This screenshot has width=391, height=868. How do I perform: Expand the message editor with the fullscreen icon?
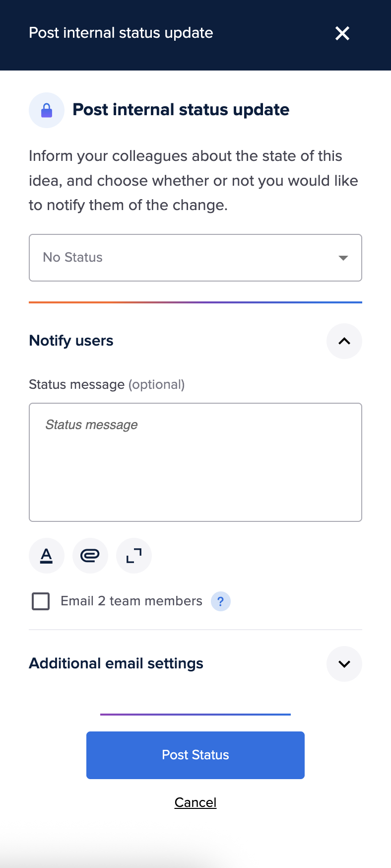tap(134, 556)
